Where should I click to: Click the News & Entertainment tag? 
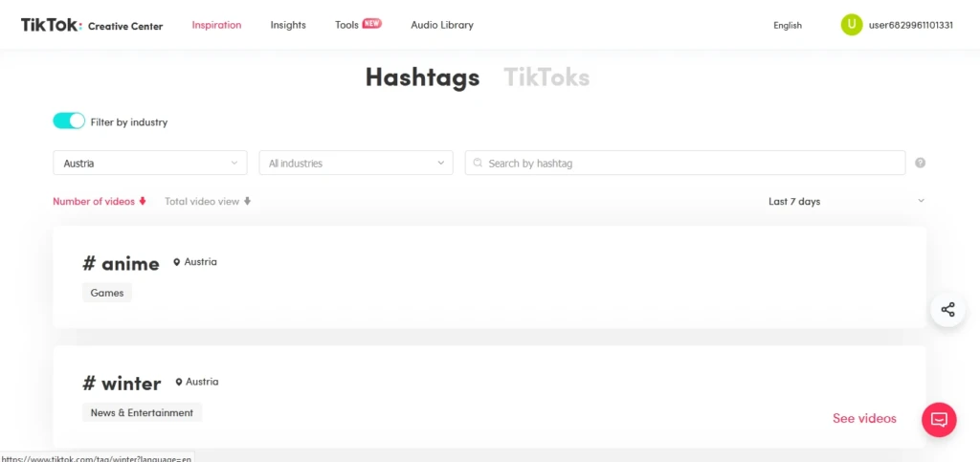(x=142, y=412)
